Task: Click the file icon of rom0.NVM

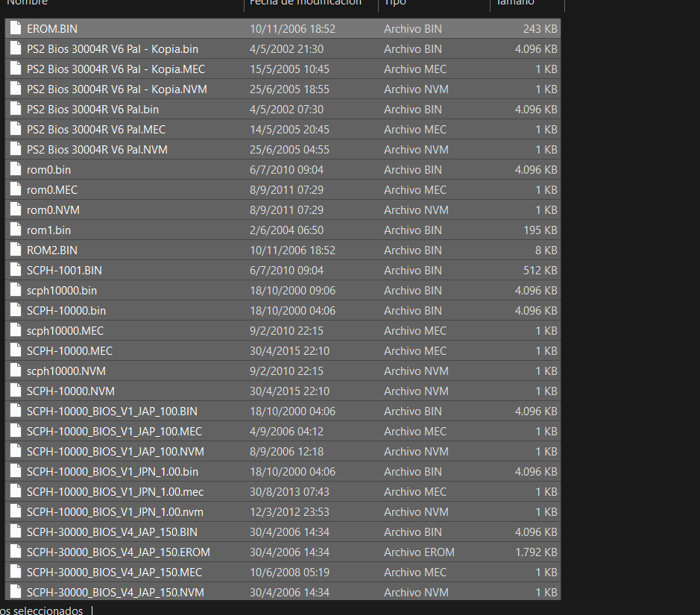Action: pos(16,209)
